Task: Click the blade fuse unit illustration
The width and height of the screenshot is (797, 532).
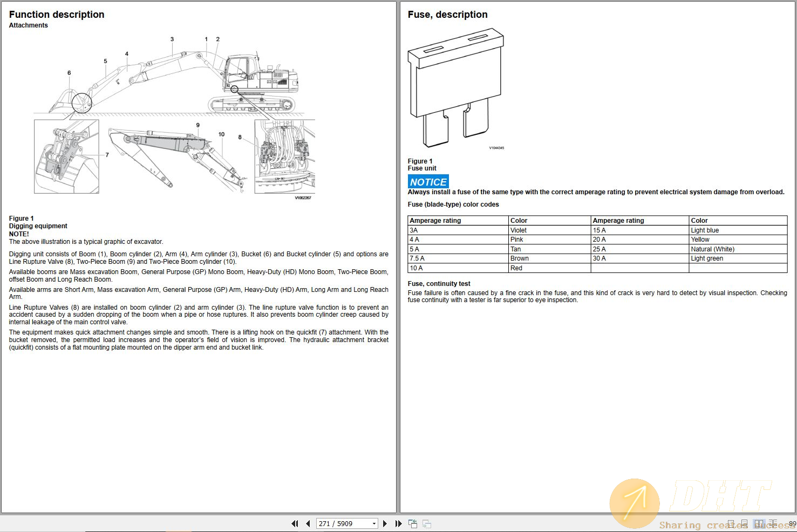Action: [456, 89]
